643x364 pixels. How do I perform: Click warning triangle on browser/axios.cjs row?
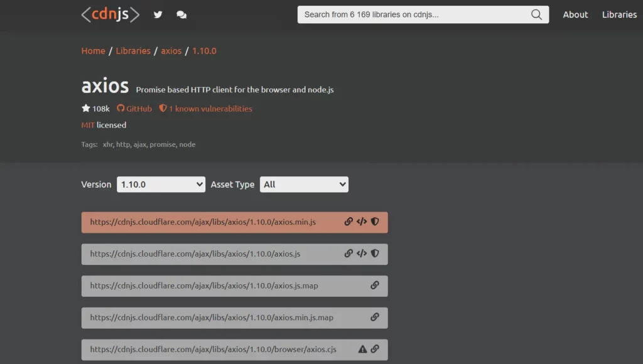[x=362, y=349]
